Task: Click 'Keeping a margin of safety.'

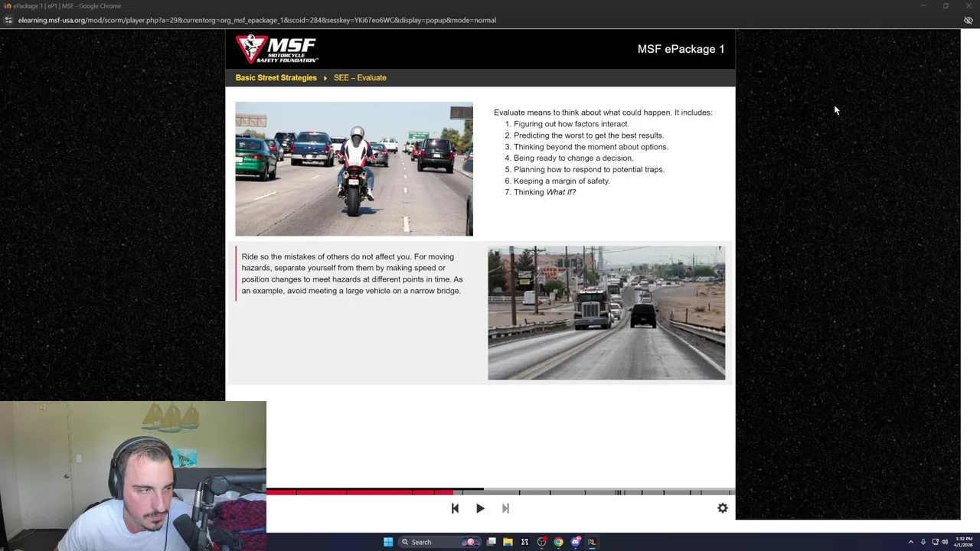Action: (562, 181)
